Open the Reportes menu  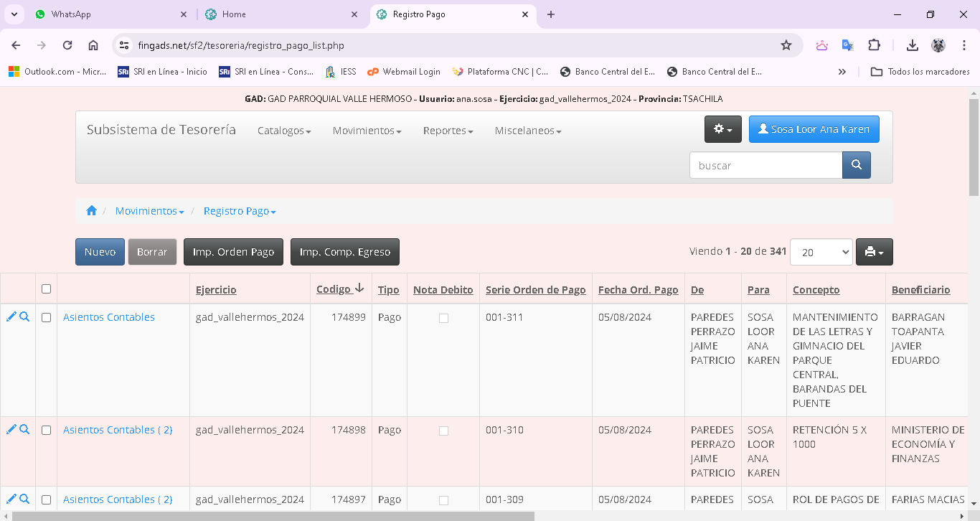tap(448, 131)
